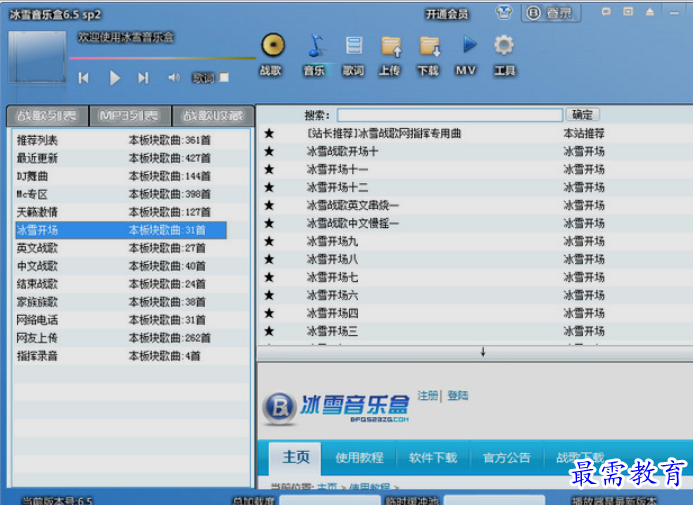Viewport: 693px width, 505px height.
Task: Switch to the 战歌列表 tab
Action: pyautogui.click(x=47, y=116)
